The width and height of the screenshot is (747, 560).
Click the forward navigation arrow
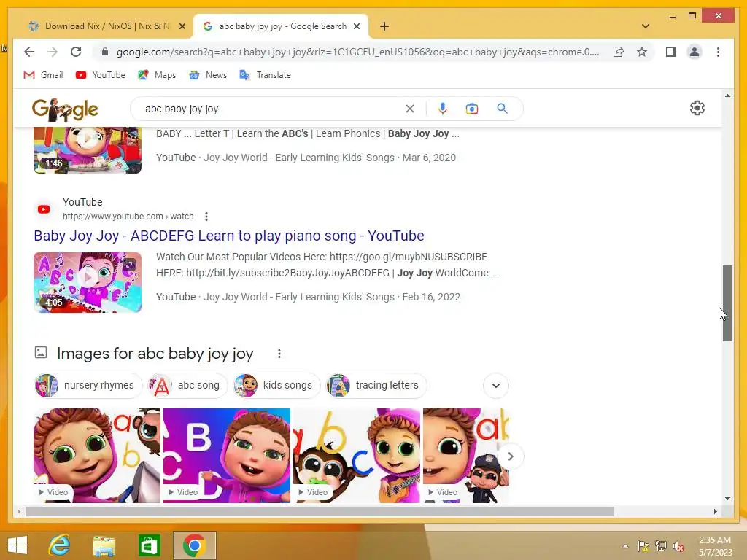coord(53,52)
